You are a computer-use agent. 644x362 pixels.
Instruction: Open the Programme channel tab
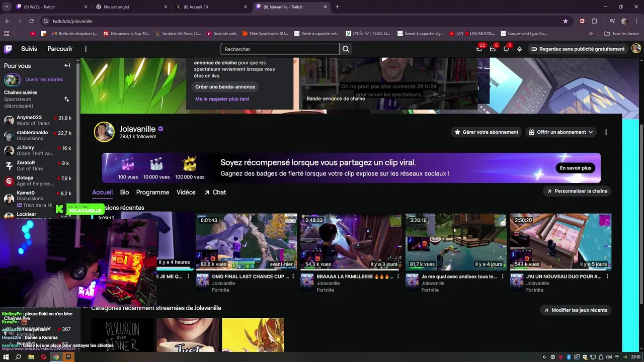[x=152, y=192]
